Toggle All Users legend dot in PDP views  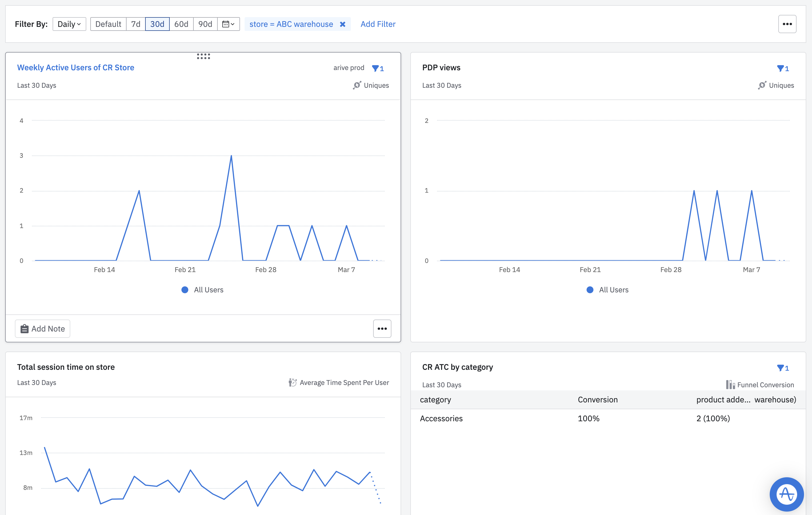click(590, 290)
